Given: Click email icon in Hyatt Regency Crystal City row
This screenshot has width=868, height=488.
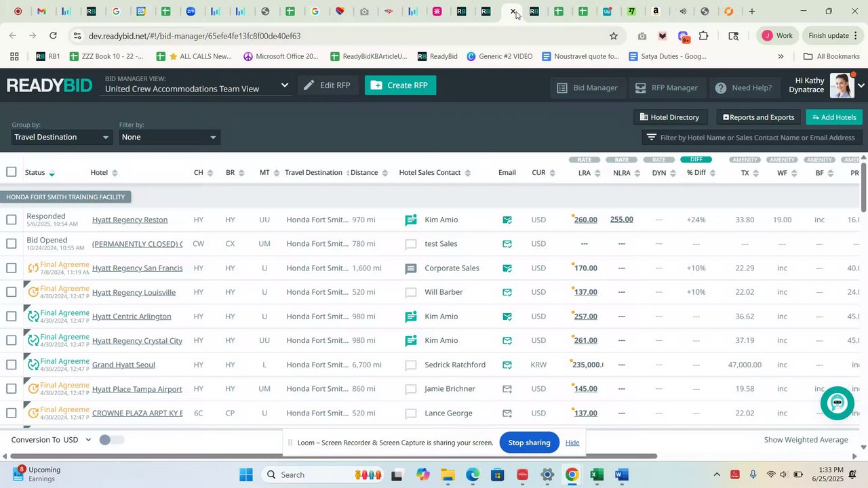Looking at the screenshot, I should point(507,341).
